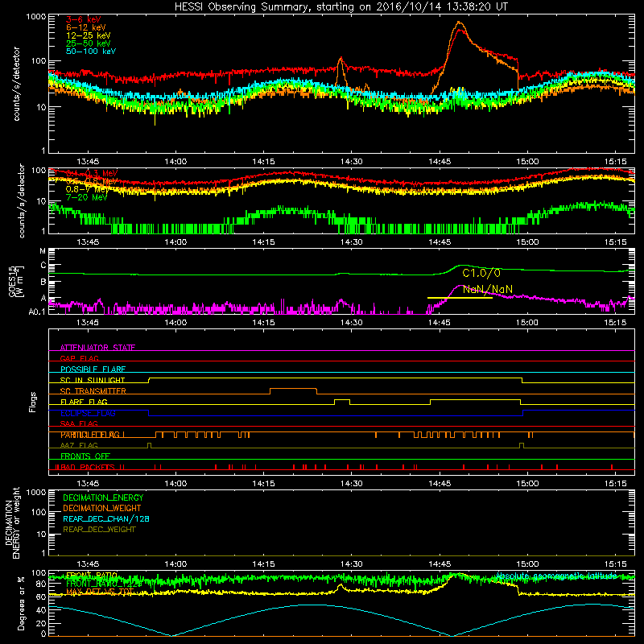Viewport: 644px width, 644px height.
Task: Click the yellow '0.8-7 MeV' legend label
Action: pos(86,189)
